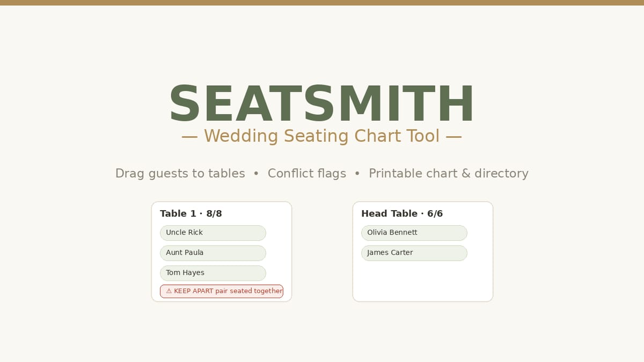Image resolution: width=644 pixels, height=362 pixels.
Task: Click the Conflict flags text
Action: [x=307, y=173]
